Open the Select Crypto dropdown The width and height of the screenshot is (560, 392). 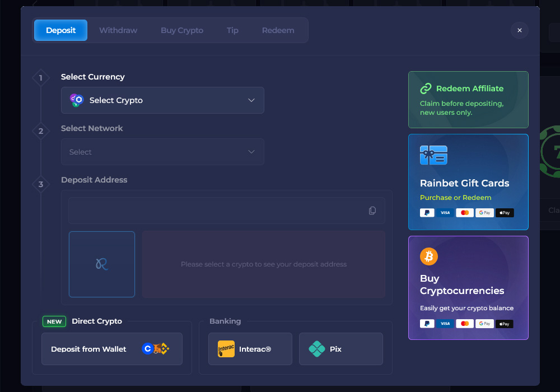(162, 100)
